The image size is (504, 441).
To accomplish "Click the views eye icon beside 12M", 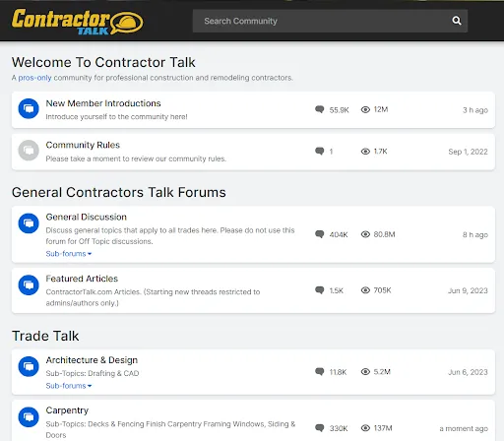I will (x=365, y=109).
